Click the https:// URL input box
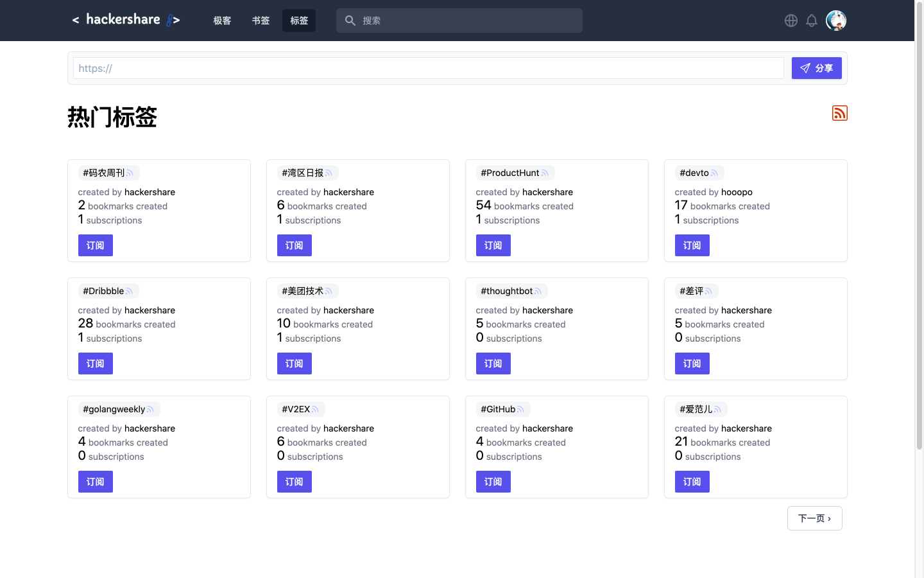The width and height of the screenshot is (924, 578). (x=428, y=68)
